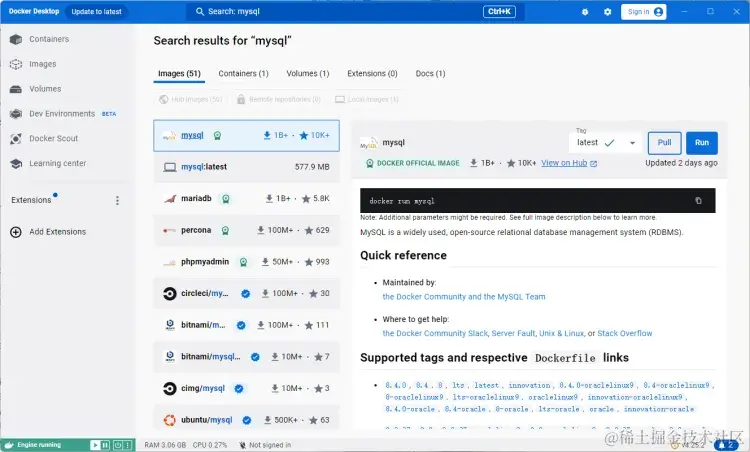The width and height of the screenshot is (750, 452).
Task: Select the bitnami/m... result with 111 stars
Action: [x=246, y=325]
